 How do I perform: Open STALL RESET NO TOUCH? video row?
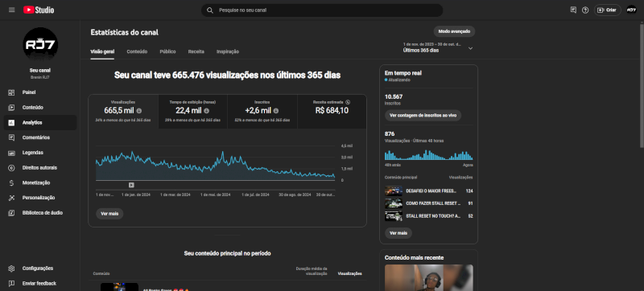[x=429, y=216]
